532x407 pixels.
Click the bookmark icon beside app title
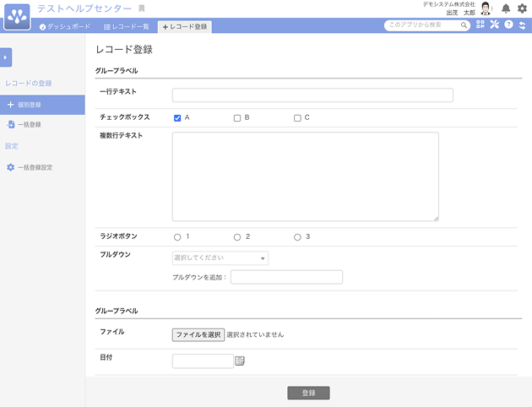(142, 8)
